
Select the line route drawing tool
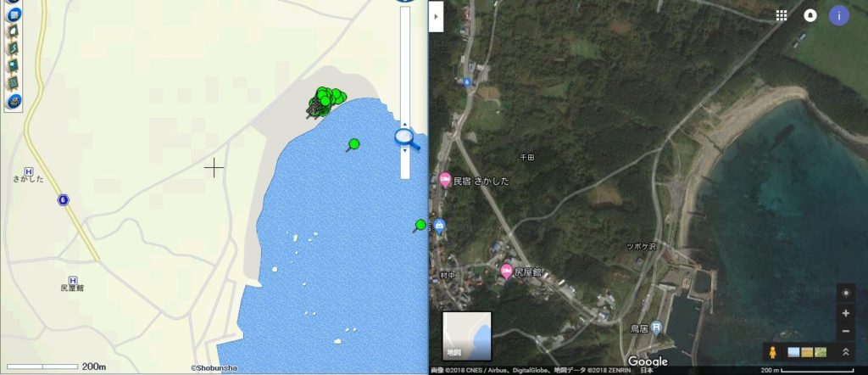pos(14,48)
